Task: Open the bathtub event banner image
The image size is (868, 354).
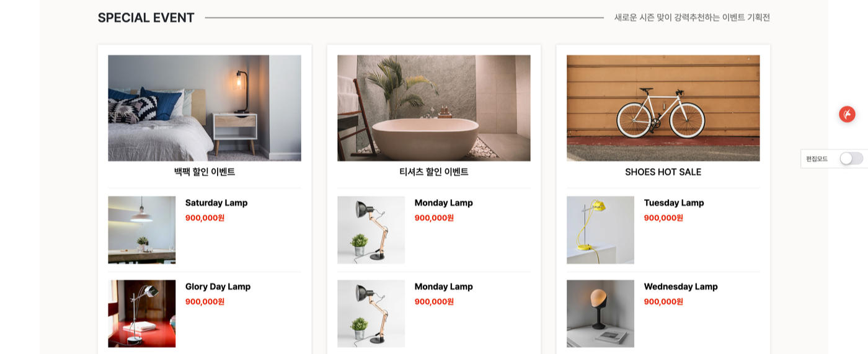Action: click(x=434, y=108)
